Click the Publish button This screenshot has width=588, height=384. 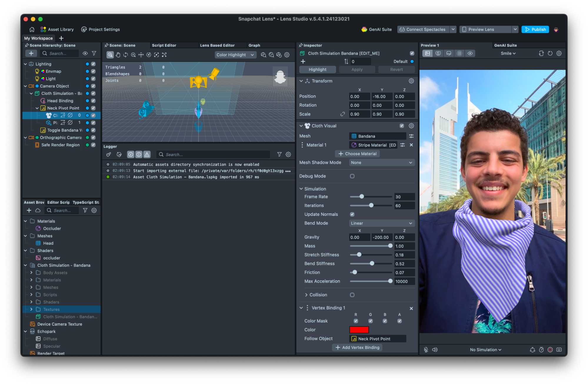[x=535, y=29]
